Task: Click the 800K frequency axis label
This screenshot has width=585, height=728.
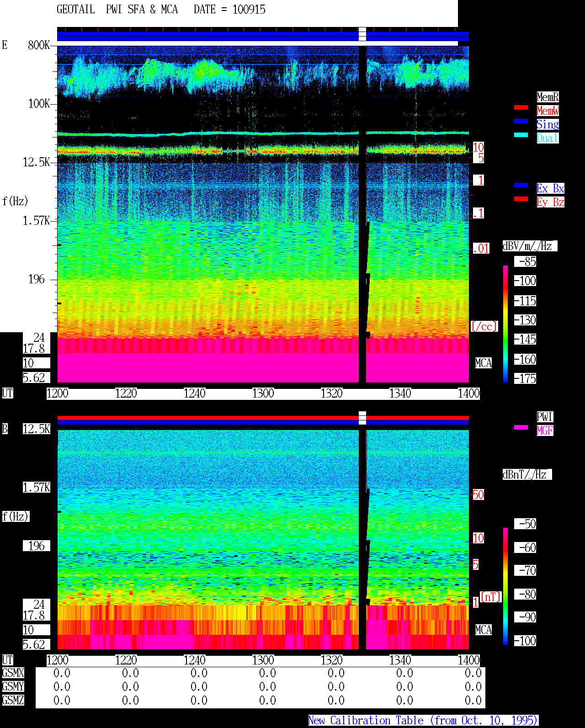Action: tap(39, 45)
